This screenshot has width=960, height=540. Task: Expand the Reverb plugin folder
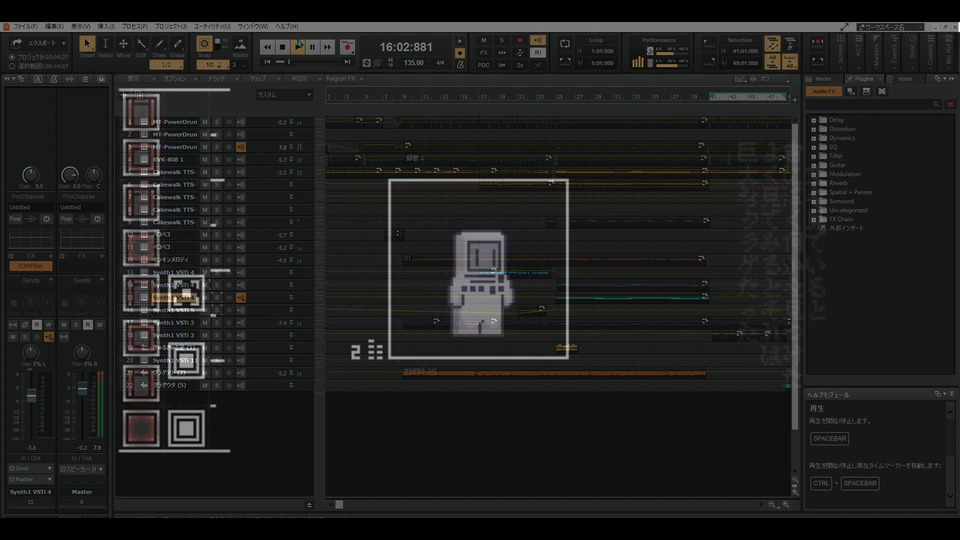point(814,183)
